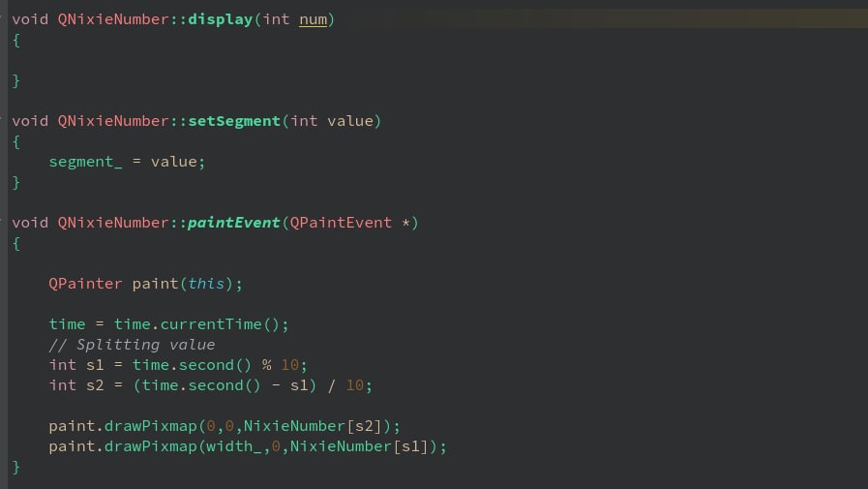Click QNixieNumber on the paintEvent line
868x489 pixels.
click(113, 223)
